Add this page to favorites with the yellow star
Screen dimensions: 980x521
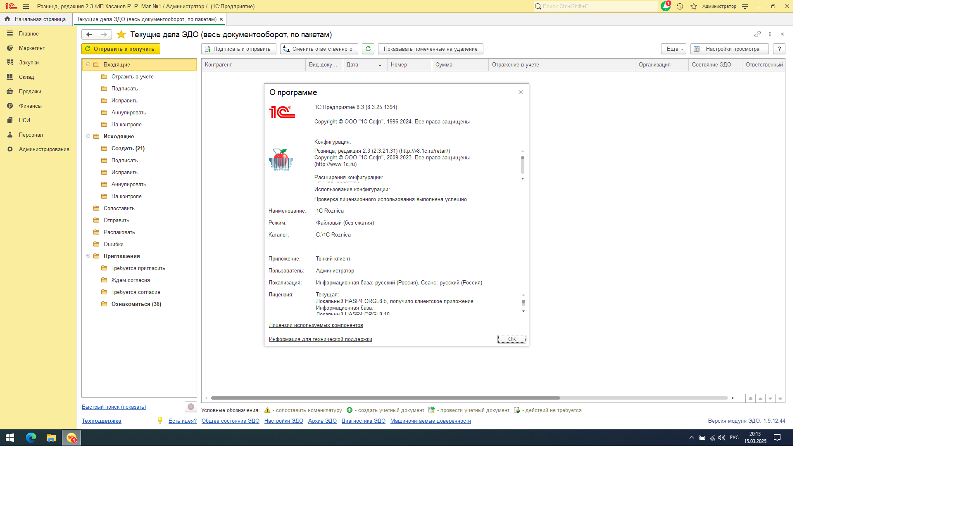pyautogui.click(x=121, y=34)
